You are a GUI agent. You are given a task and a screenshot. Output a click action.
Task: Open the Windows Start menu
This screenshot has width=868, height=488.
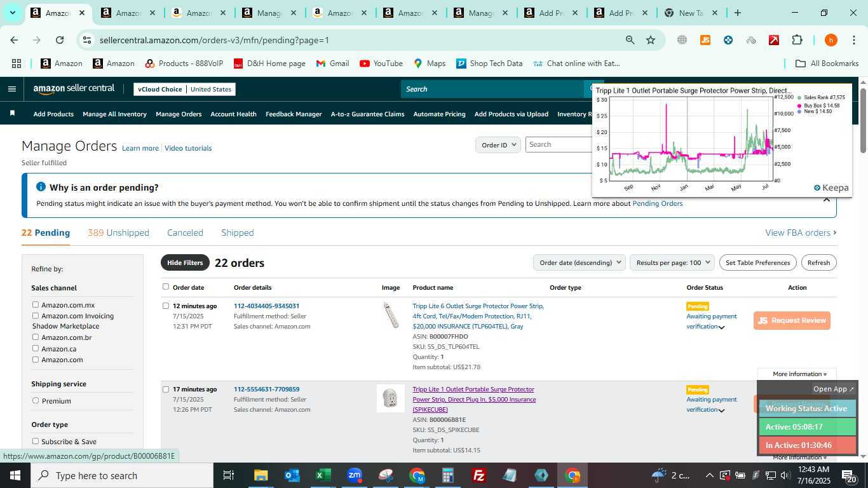click(15, 475)
